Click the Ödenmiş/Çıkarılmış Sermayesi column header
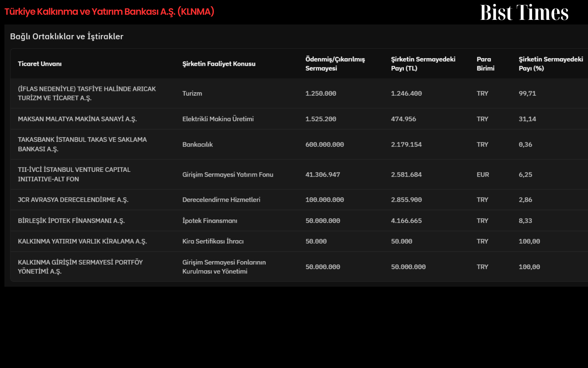Image resolution: width=588 pixels, height=368 pixels. [335, 64]
